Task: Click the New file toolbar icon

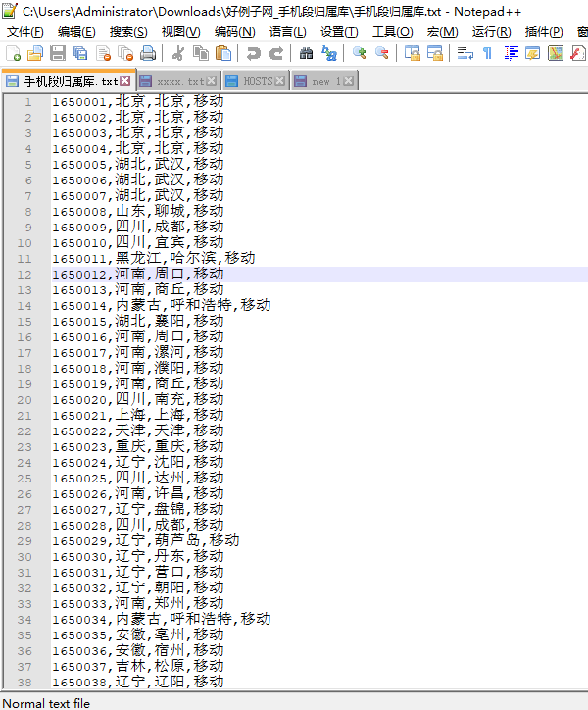Action: coord(13,53)
